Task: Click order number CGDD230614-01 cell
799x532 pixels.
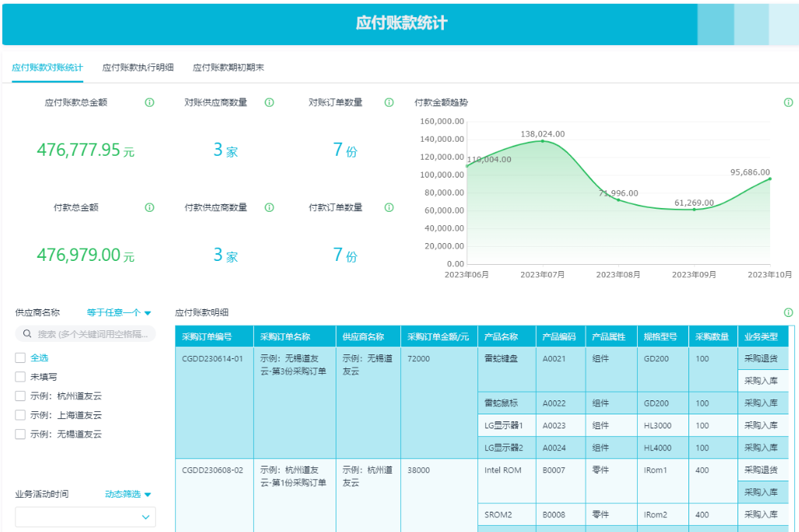Action: [213, 359]
